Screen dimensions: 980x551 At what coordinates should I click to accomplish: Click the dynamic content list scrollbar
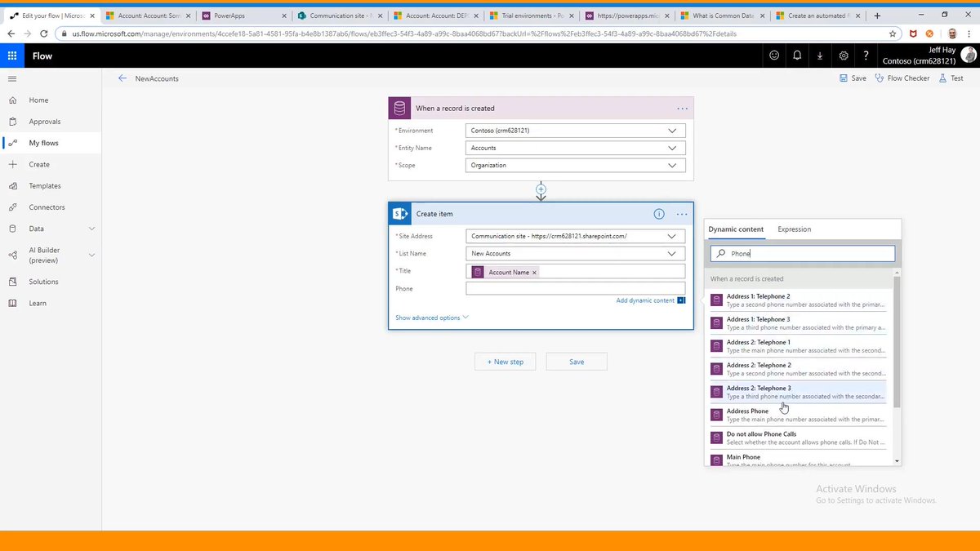898,343
